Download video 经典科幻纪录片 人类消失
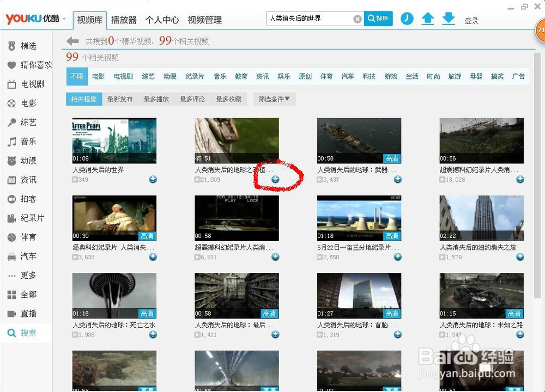This screenshot has width=545, height=392. tap(153, 256)
